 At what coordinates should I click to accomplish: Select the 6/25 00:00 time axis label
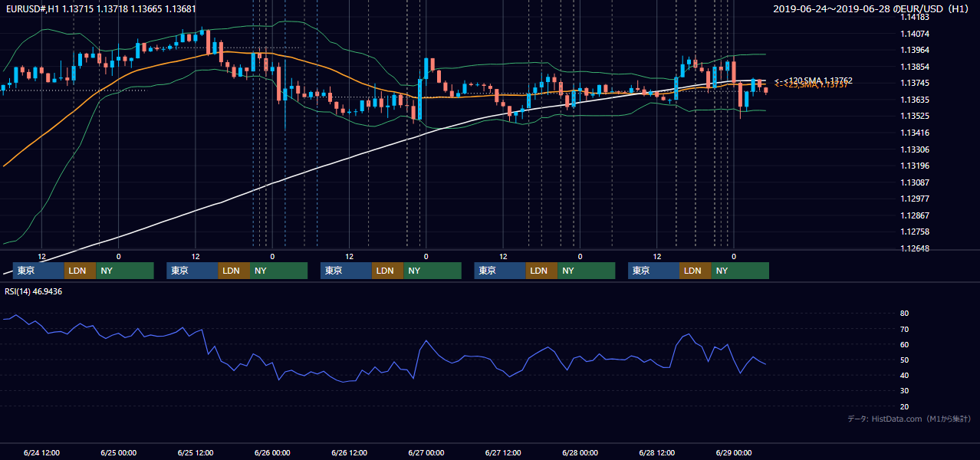point(118,452)
